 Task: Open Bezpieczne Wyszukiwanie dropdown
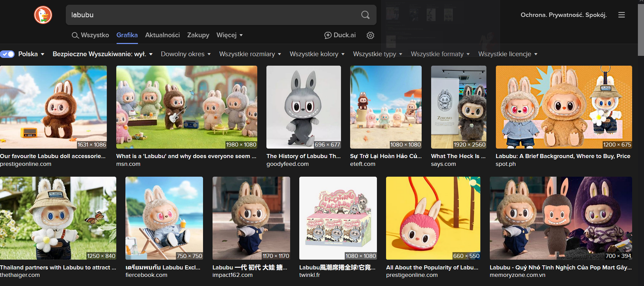click(x=103, y=54)
